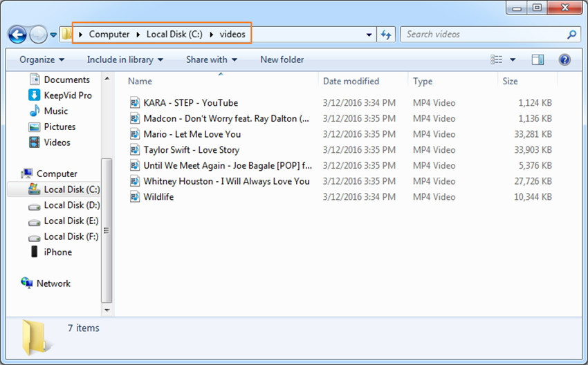Click the New folder button

point(282,60)
